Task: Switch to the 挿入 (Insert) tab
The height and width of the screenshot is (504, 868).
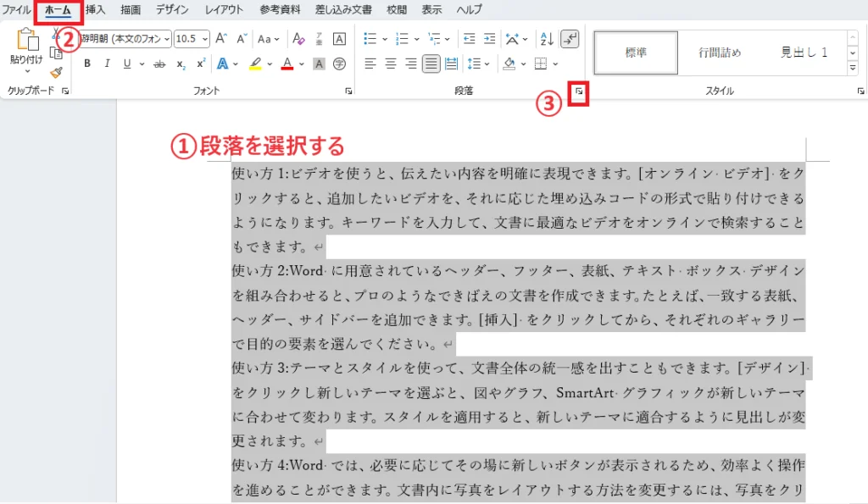Action: 95,10
